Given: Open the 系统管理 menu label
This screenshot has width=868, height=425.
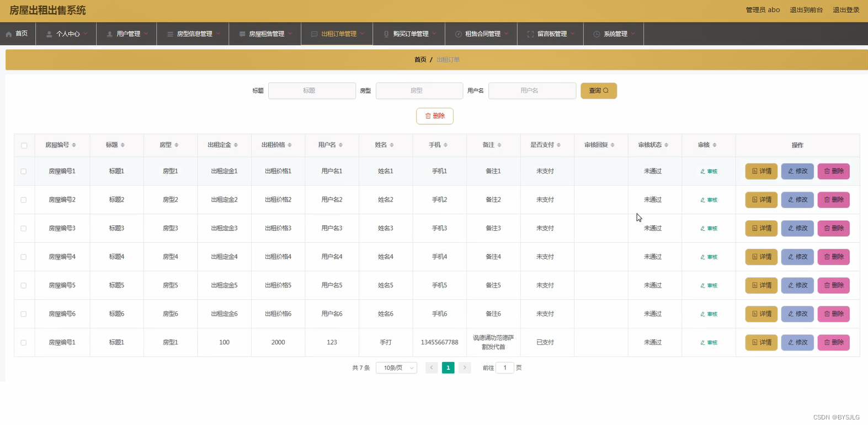Looking at the screenshot, I should pos(615,34).
